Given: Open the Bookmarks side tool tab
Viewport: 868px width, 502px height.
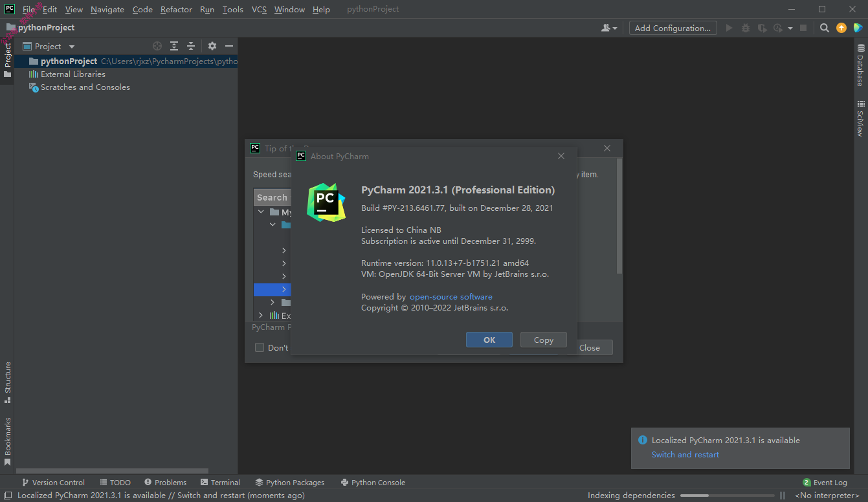Looking at the screenshot, I should (x=7, y=441).
